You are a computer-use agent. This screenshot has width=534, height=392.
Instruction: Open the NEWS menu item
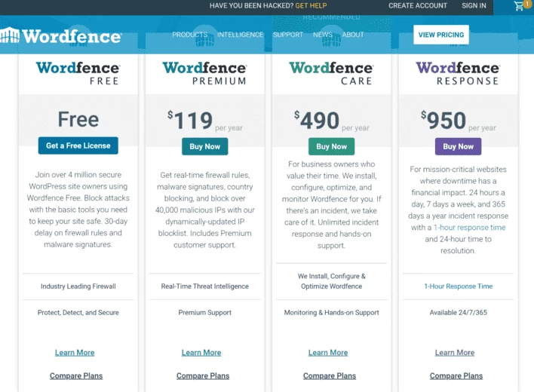(323, 35)
